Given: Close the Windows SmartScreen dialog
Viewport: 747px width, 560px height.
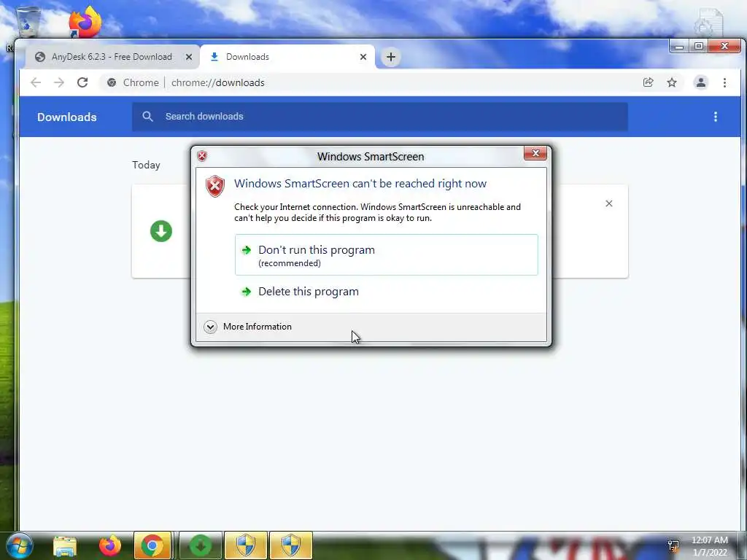Looking at the screenshot, I should (535, 153).
